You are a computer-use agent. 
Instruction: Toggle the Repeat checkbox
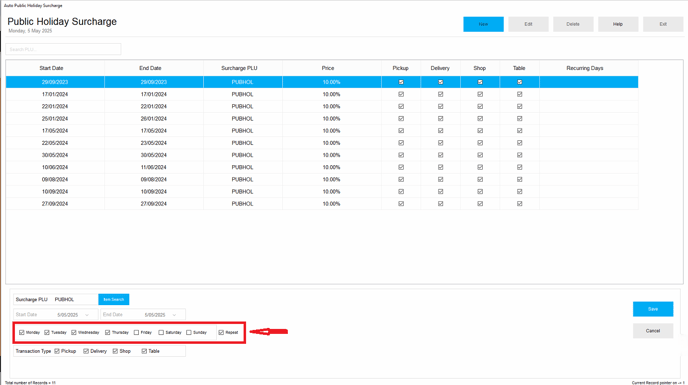221,332
